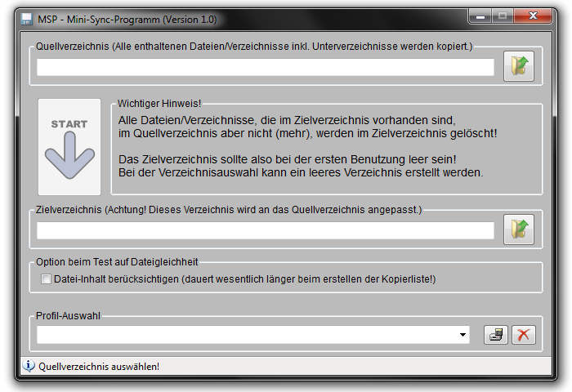Expand the Profil-Auswahl dropdown arrow
The width and height of the screenshot is (572, 392).
point(463,335)
